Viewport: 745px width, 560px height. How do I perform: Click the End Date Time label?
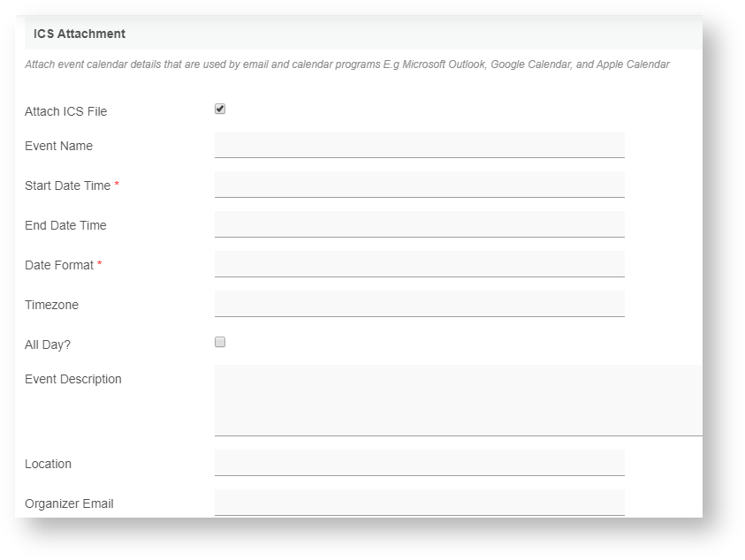[65, 225]
